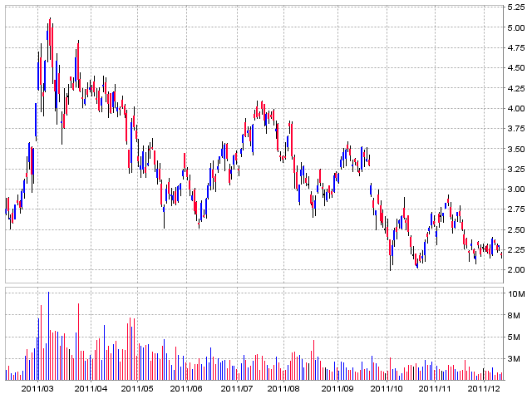Click the 5.25 price axis label

[515, 7]
